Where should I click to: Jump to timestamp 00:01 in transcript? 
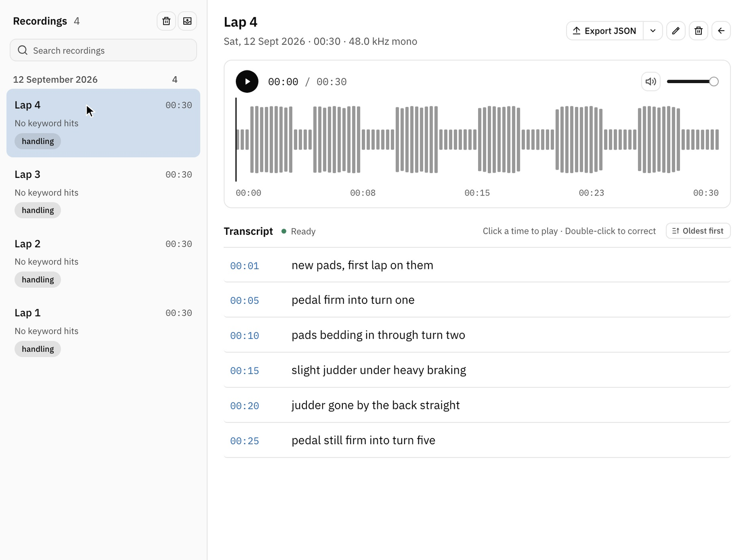tap(245, 266)
